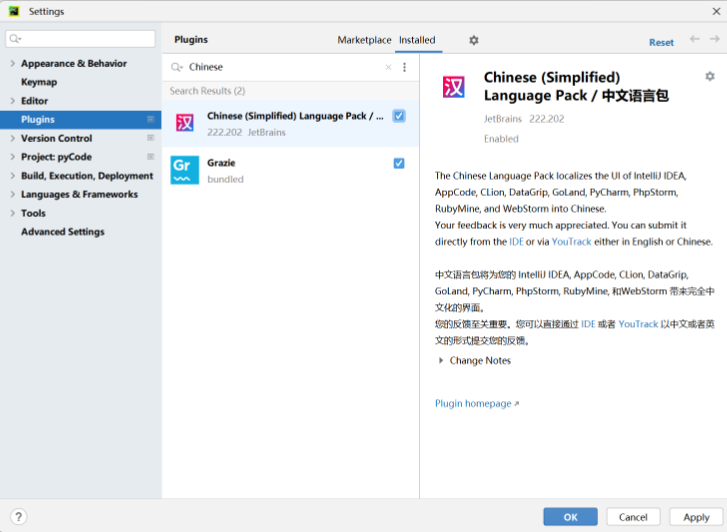Click the magnifier icon in the settings search field
The height and width of the screenshot is (532, 727).
coord(15,38)
